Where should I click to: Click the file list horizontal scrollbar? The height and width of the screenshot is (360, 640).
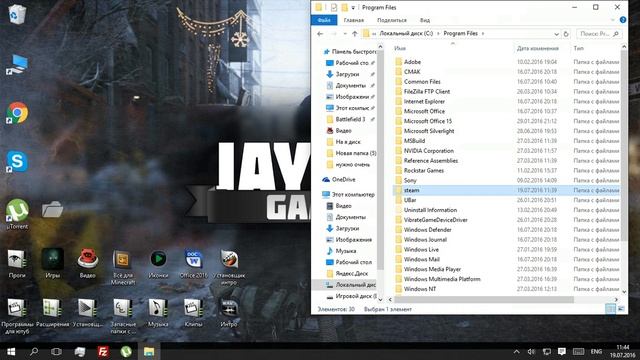coord(484,300)
